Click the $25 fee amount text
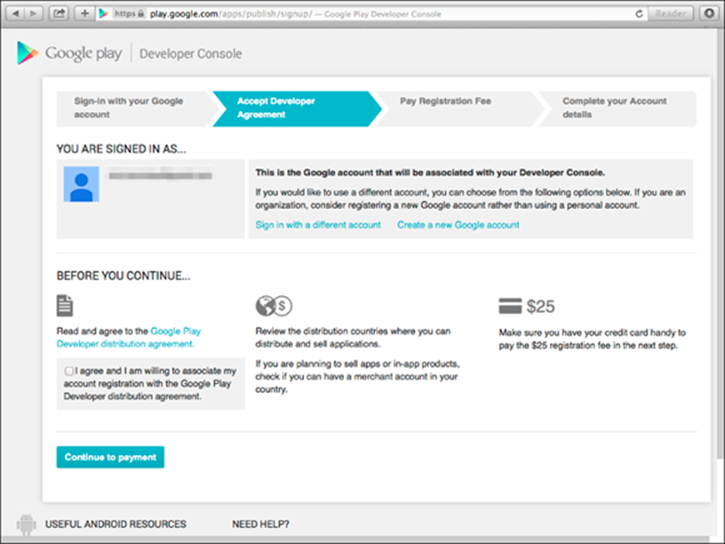Screen dimensions: 725x544 click(541, 306)
